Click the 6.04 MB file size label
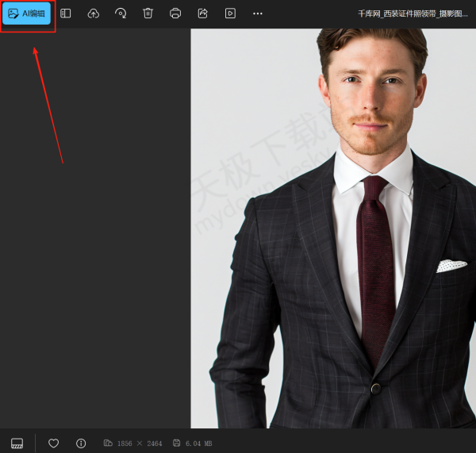The width and height of the screenshot is (476, 453). tap(198, 443)
